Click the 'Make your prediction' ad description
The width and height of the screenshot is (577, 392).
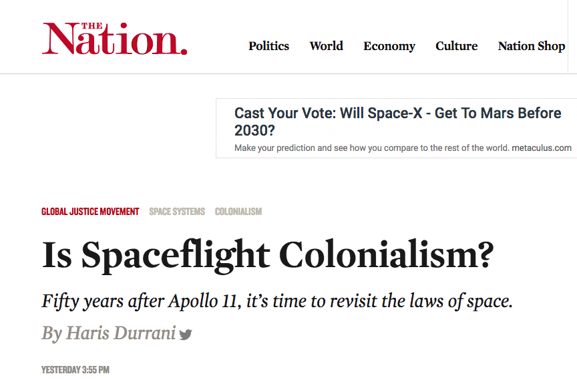click(x=372, y=148)
